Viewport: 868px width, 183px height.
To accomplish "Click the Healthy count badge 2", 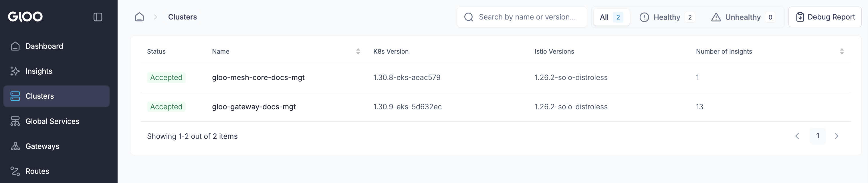I will pos(690,17).
